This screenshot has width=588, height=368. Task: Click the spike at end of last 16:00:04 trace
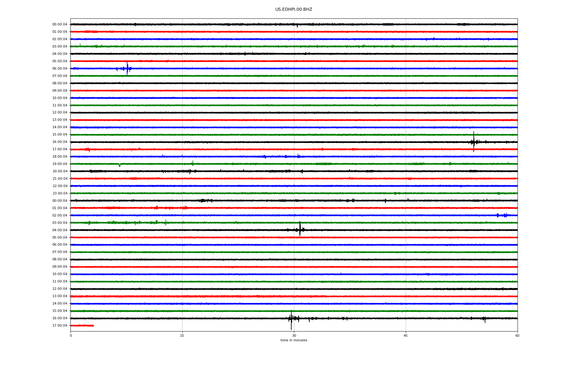[x=484, y=319]
